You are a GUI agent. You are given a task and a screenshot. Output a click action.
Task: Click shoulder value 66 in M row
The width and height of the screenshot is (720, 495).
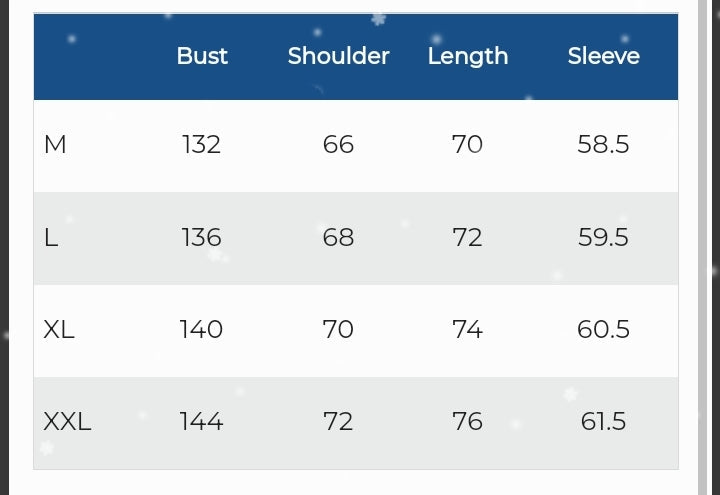coord(338,145)
